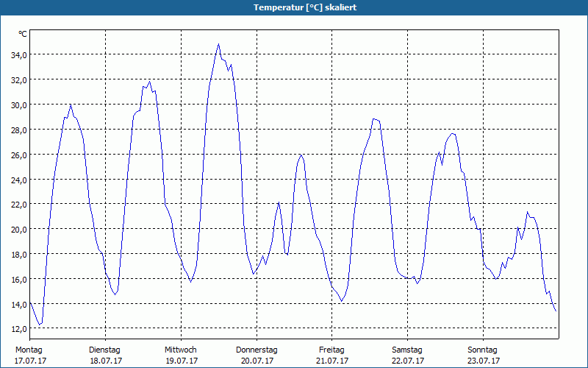This screenshot has width=588, height=368.
Task: Click the Donnerstag day label
Action: [x=257, y=350]
